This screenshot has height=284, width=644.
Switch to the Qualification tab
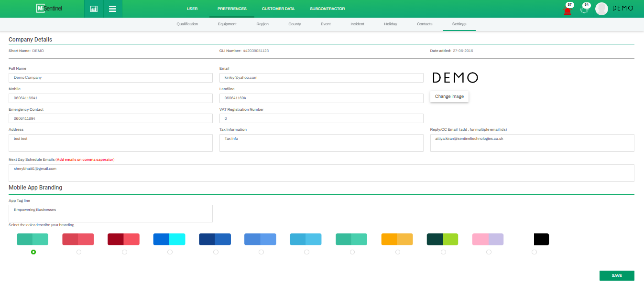(x=187, y=24)
